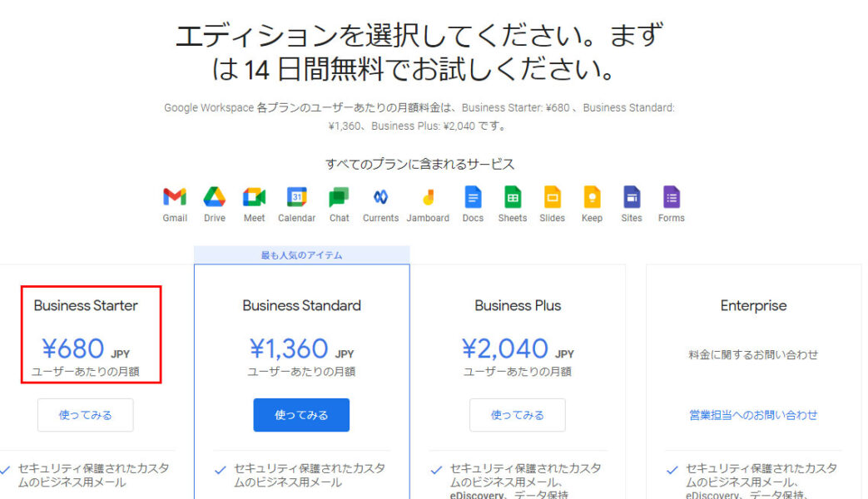Click Business Plus's eDiscovery feature text

[525, 482]
